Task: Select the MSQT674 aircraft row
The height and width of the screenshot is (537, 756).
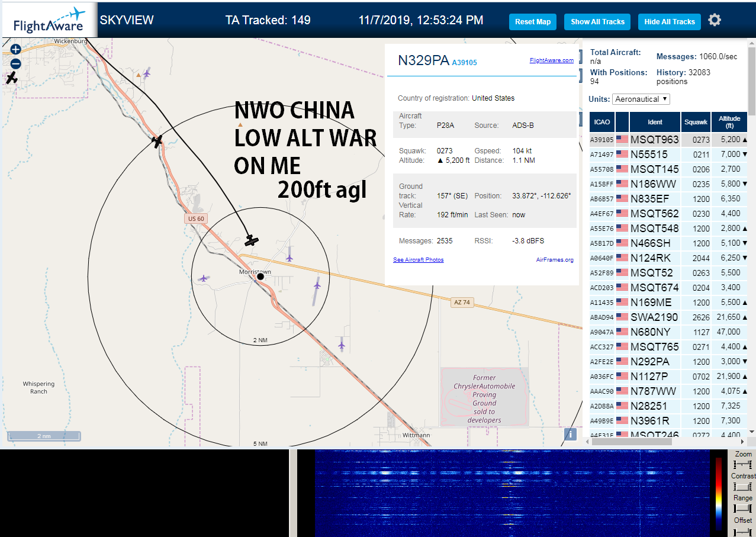Action: (x=668, y=288)
